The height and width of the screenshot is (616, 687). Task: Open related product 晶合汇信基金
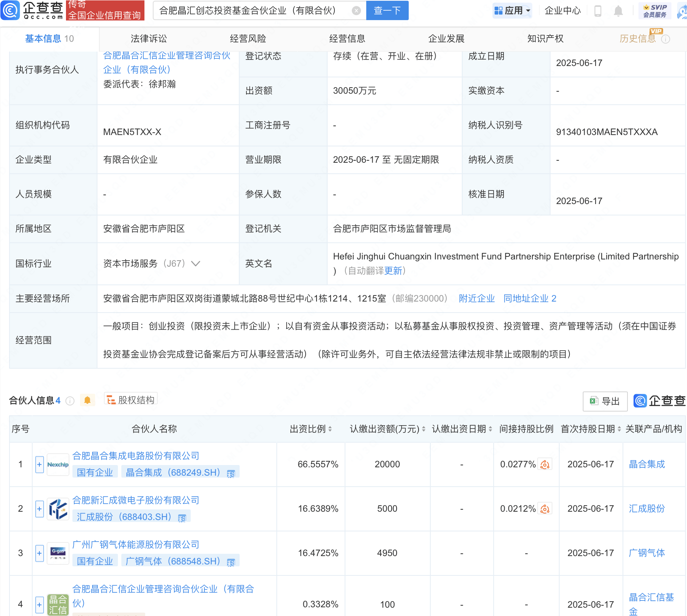651,604
